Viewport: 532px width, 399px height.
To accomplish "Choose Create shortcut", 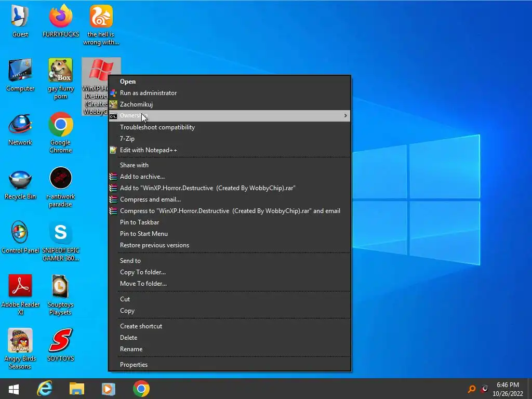I will 230,326.
